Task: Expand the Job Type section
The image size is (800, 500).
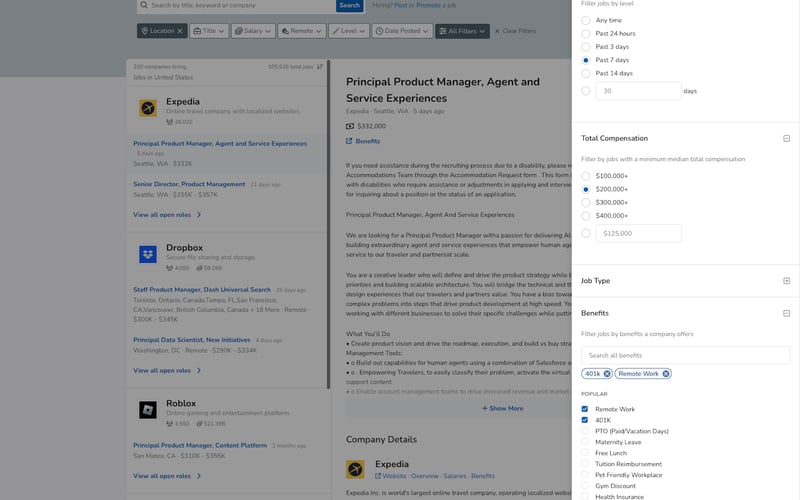Action: click(786, 281)
